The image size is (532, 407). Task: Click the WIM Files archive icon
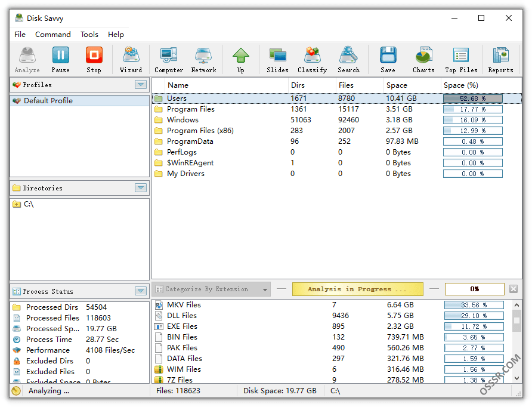(159, 369)
